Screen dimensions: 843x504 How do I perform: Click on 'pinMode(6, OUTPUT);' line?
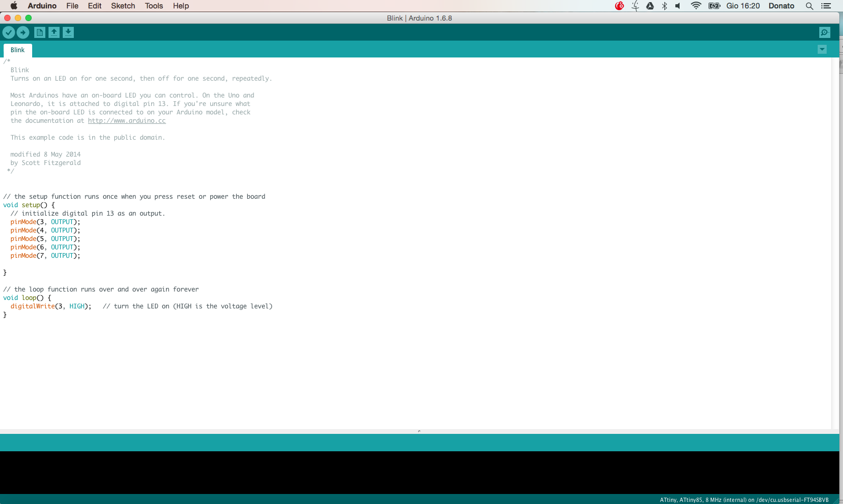(x=45, y=247)
